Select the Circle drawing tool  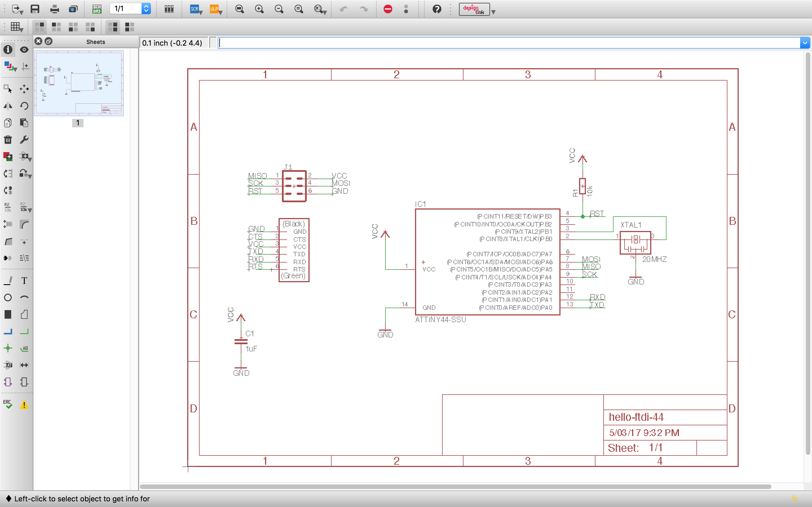pos(8,297)
